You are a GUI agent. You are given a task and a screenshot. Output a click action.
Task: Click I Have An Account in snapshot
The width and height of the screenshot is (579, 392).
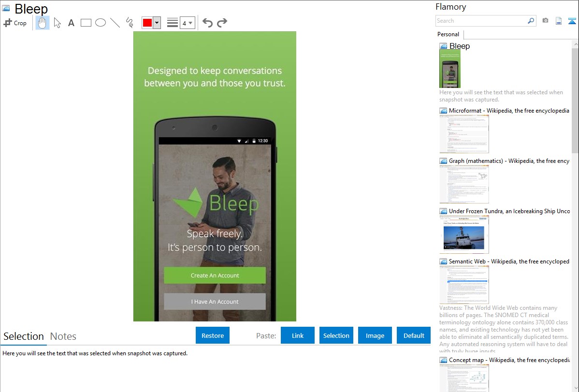click(x=215, y=302)
